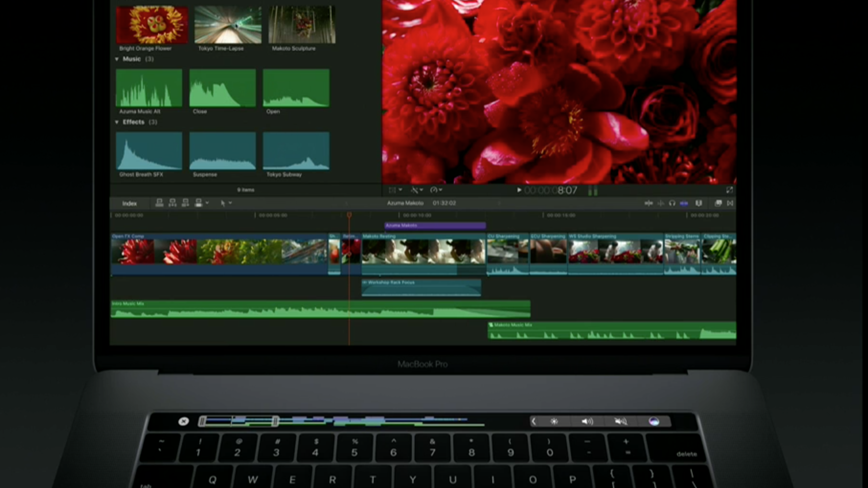Click the connect clip to storyline icon
The image size is (868, 488).
point(160,204)
